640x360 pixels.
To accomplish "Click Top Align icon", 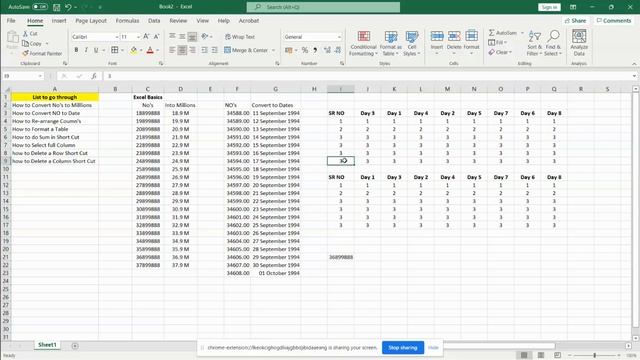I will [x=172, y=37].
